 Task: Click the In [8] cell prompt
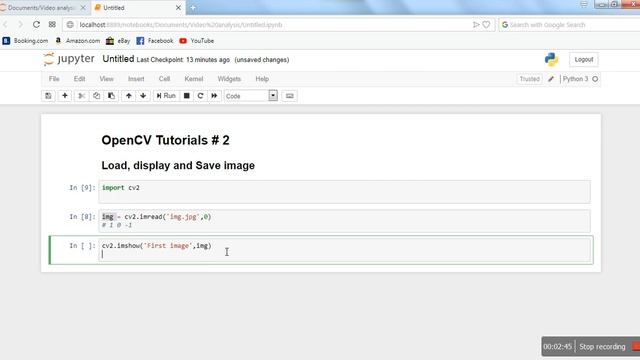(x=82, y=217)
